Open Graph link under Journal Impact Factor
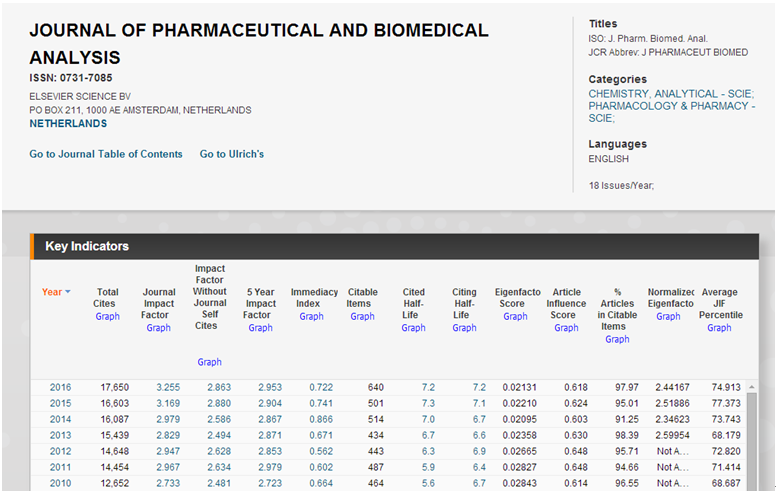 [x=158, y=328]
